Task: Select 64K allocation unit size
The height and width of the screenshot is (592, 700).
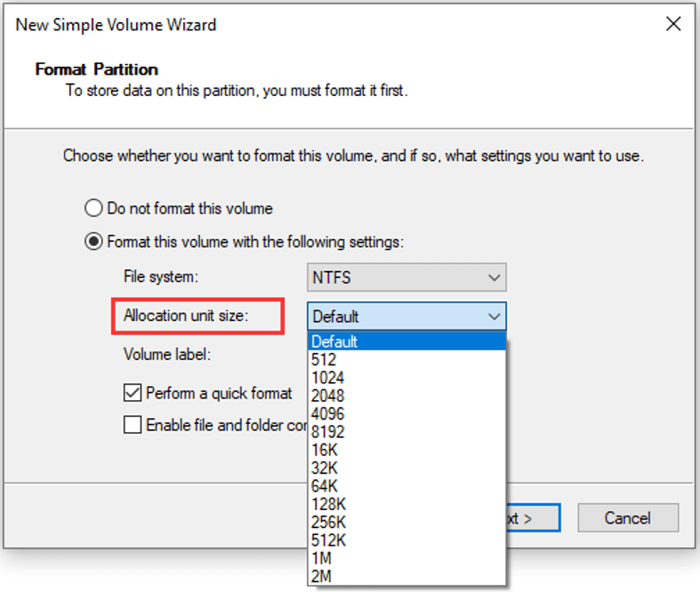Action: tap(406, 486)
